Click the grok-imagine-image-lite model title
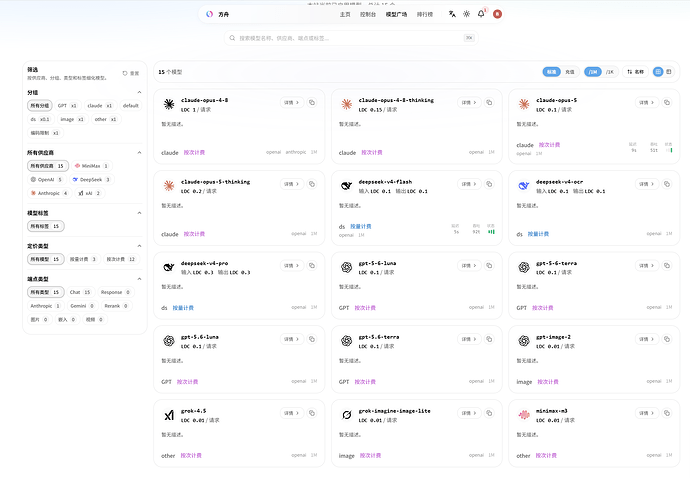Image resolution: width=690 pixels, height=478 pixels. 394,411
